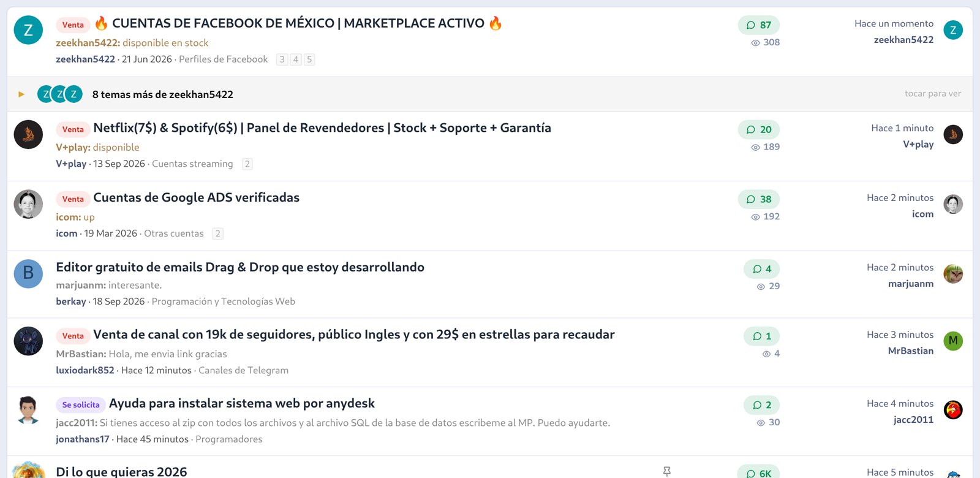980x478 pixels.
Task: Click the 4 replies badge on Editor gratuito thread
Action: 762,269
